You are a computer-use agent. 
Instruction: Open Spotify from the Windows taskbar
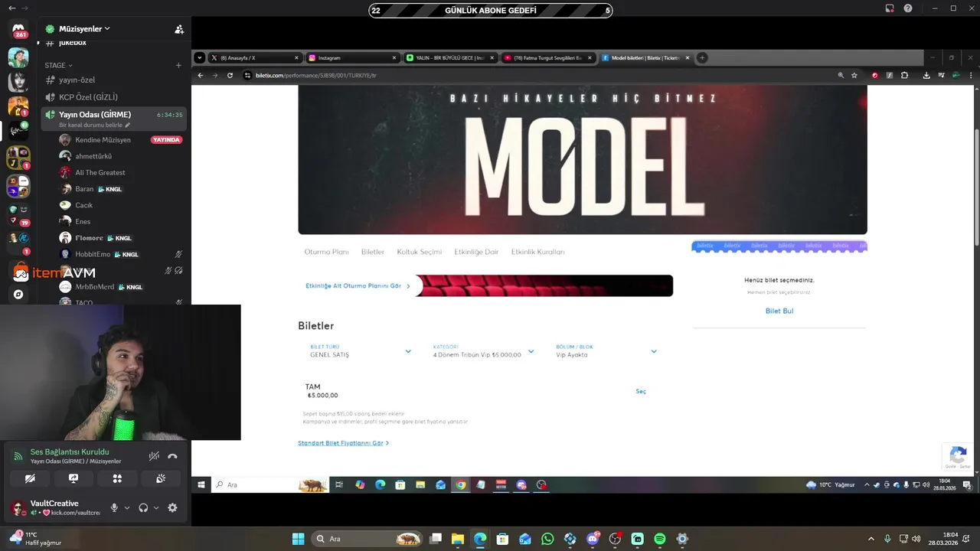coord(660,539)
